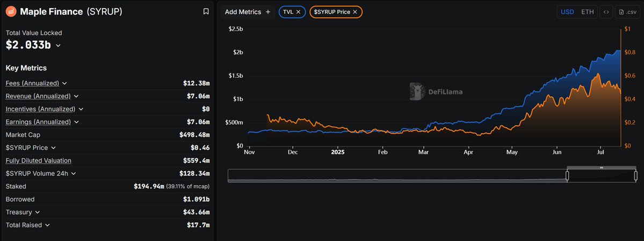Screen dimensions: 644x241
Task: Click the 2025 label on chart axis
Action: tap(338, 152)
